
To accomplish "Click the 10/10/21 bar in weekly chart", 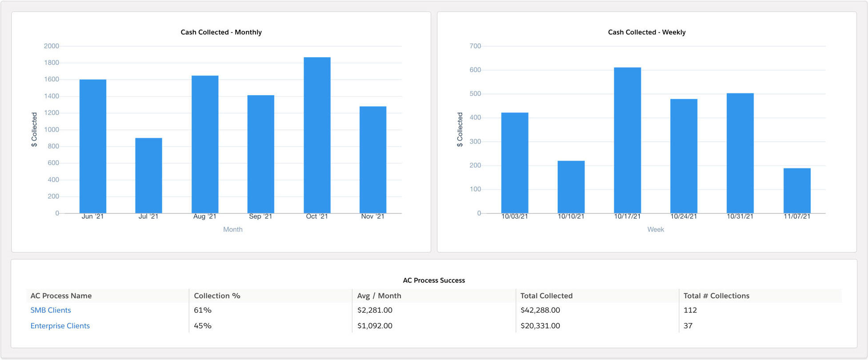I will coord(571,187).
